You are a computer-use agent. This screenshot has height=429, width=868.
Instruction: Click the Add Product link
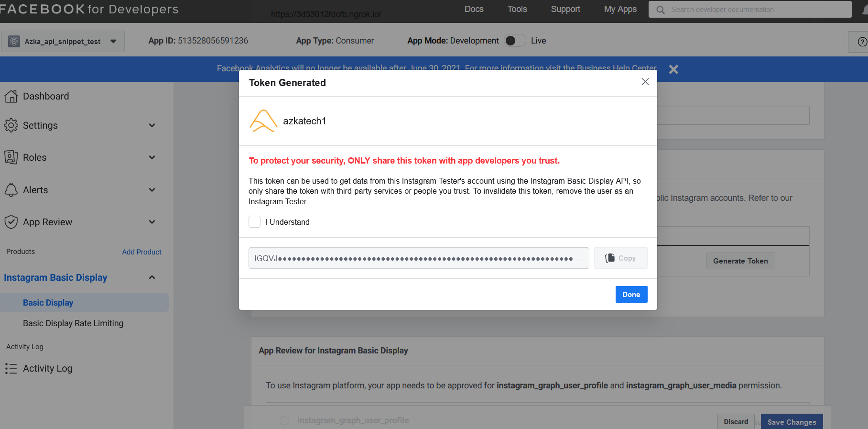click(x=141, y=252)
